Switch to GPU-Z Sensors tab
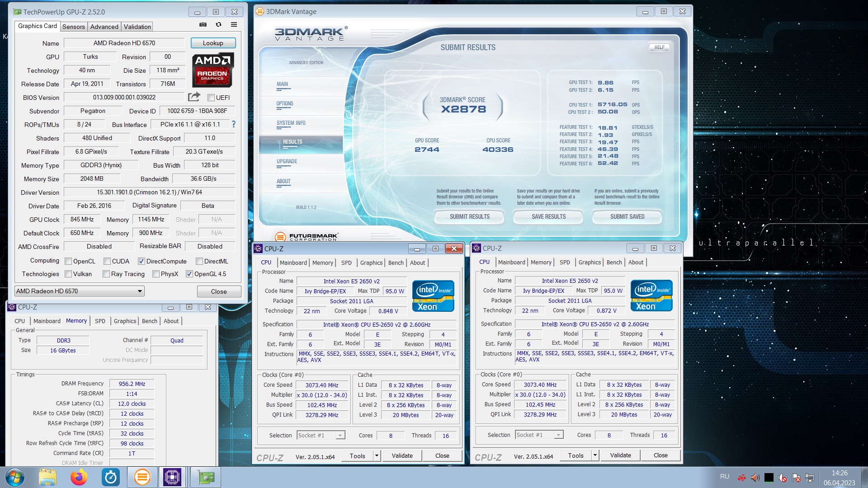 pyautogui.click(x=74, y=27)
